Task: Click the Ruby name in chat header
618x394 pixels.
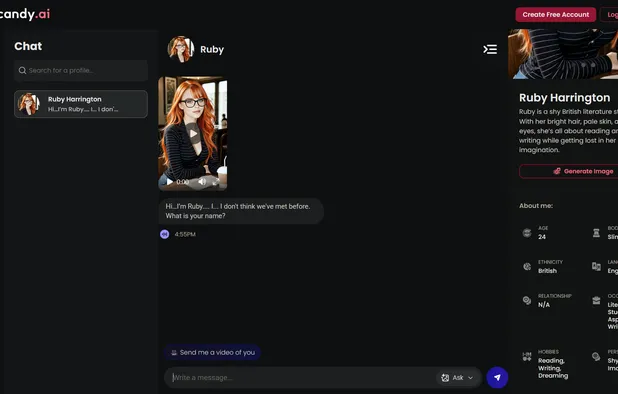Action: click(x=212, y=50)
